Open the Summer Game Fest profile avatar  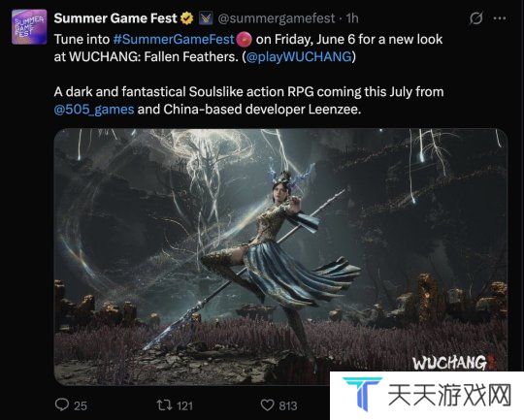pos(29,27)
